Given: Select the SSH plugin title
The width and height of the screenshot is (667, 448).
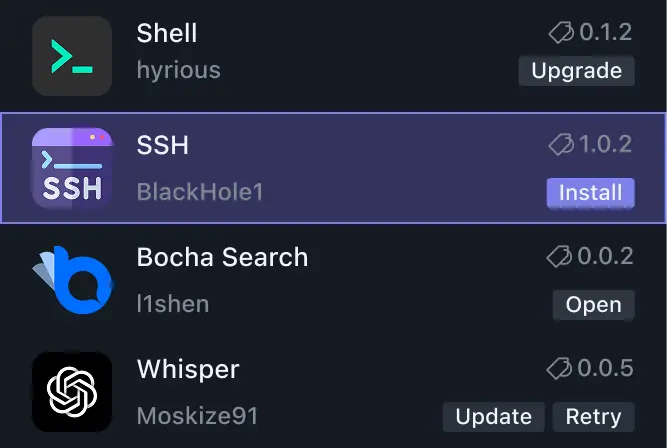Looking at the screenshot, I should [163, 145].
